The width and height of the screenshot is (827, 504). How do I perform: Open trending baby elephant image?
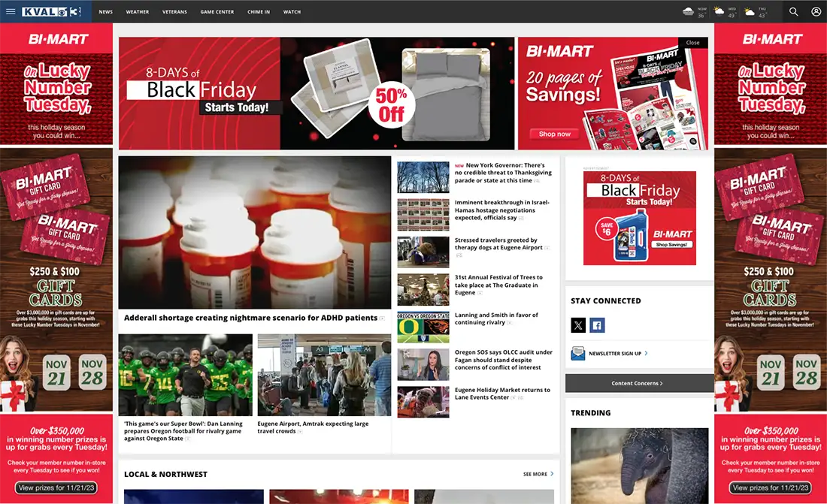pyautogui.click(x=639, y=466)
